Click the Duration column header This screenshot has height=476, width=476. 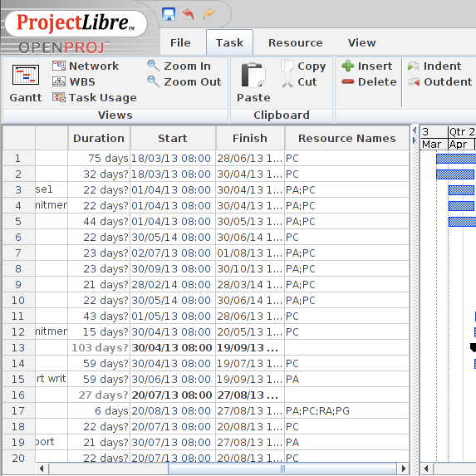pyautogui.click(x=99, y=138)
